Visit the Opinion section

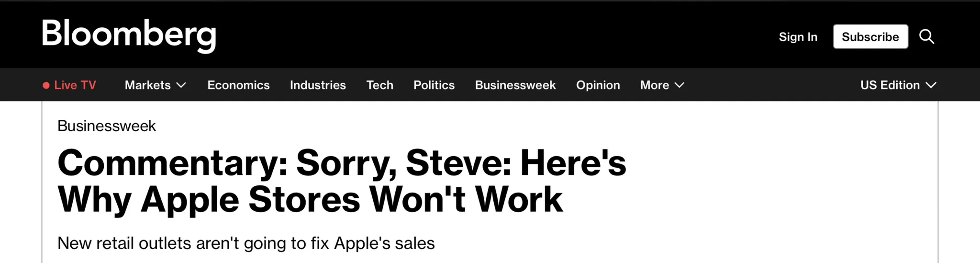598,85
